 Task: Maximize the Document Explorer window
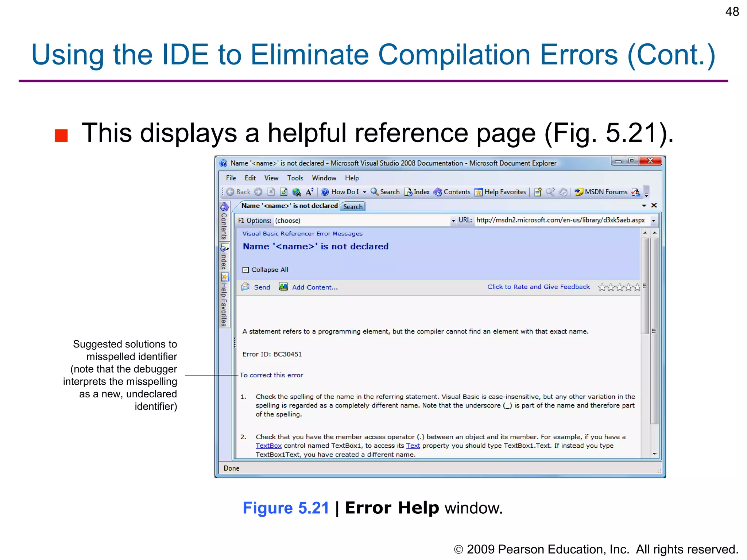point(632,161)
